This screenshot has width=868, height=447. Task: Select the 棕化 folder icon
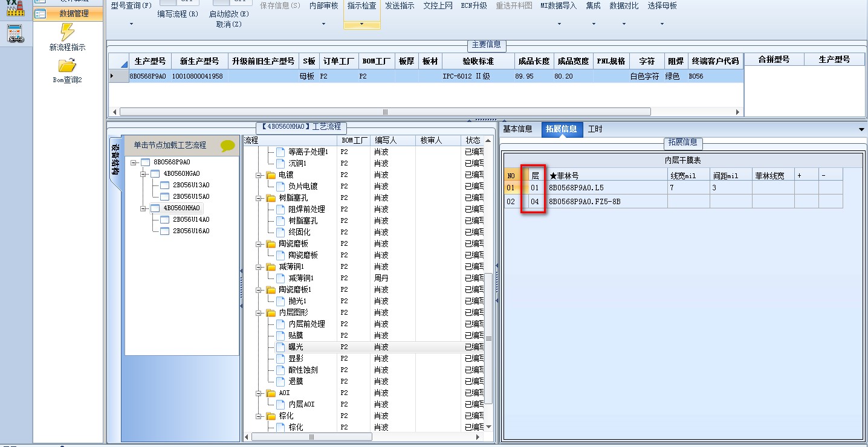271,416
